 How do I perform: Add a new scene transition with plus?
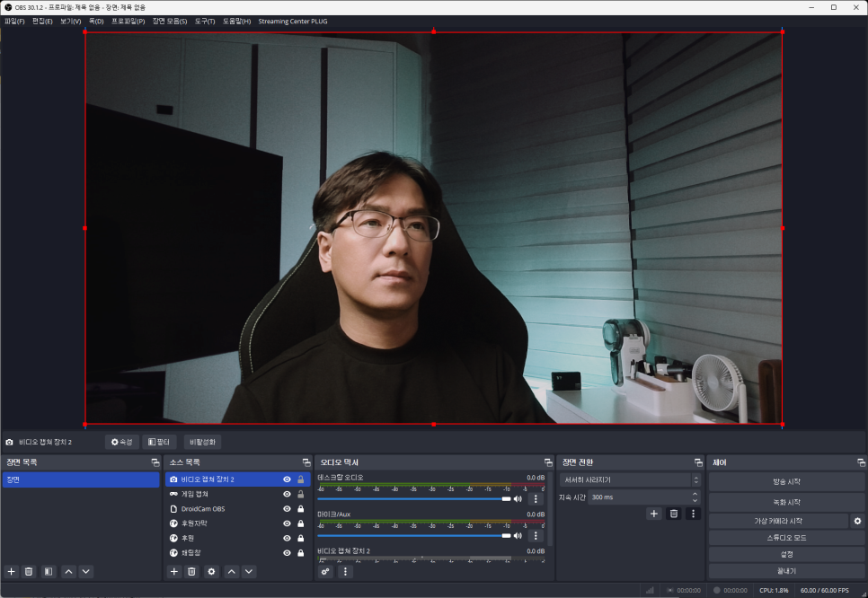(x=654, y=514)
